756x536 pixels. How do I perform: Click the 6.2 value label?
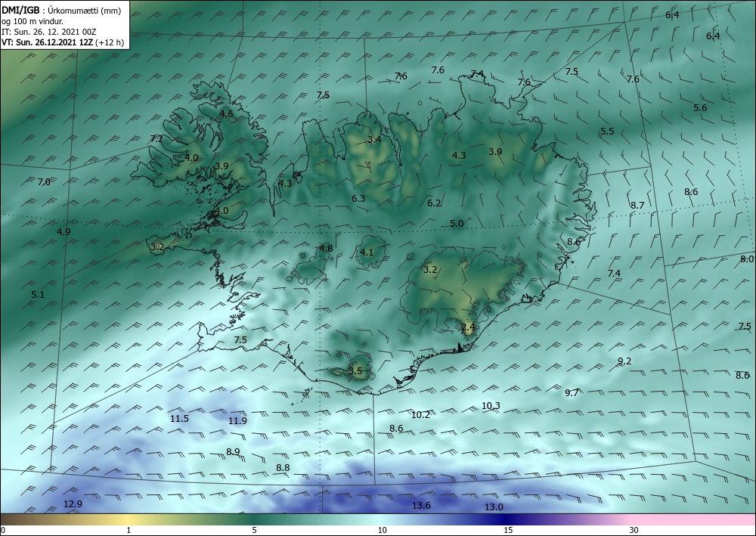(x=434, y=203)
